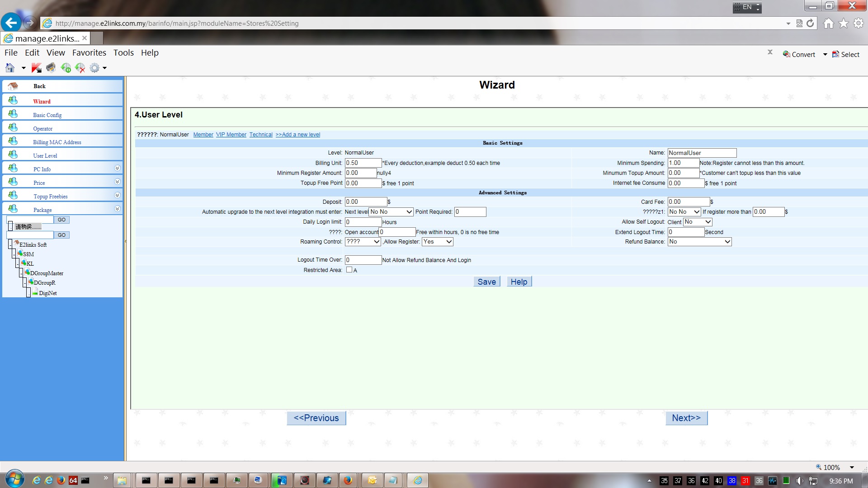Click the browser back arrow button
868x488 pixels.
(11, 23)
